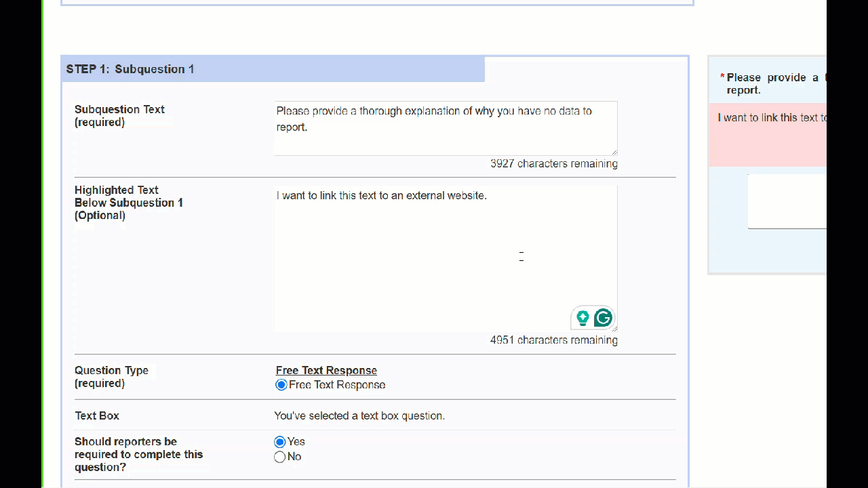Select the Free Text Response radio button
The height and width of the screenshot is (488, 868).
pyautogui.click(x=281, y=385)
